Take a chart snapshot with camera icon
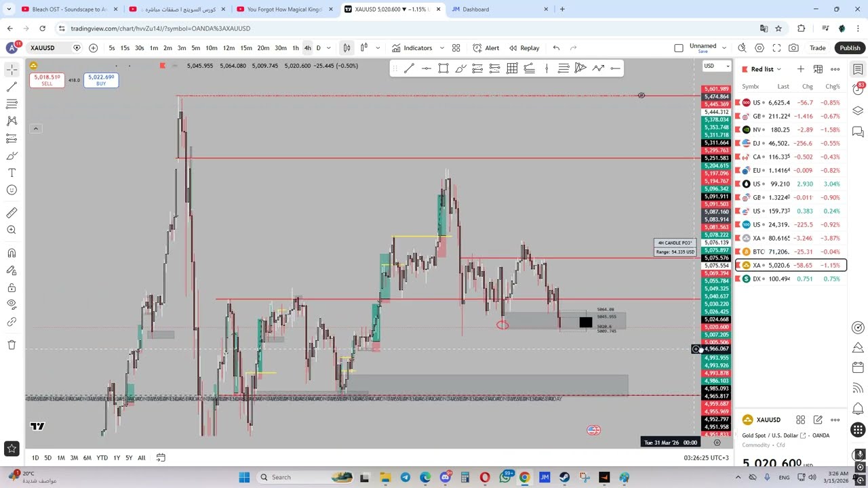 point(793,48)
